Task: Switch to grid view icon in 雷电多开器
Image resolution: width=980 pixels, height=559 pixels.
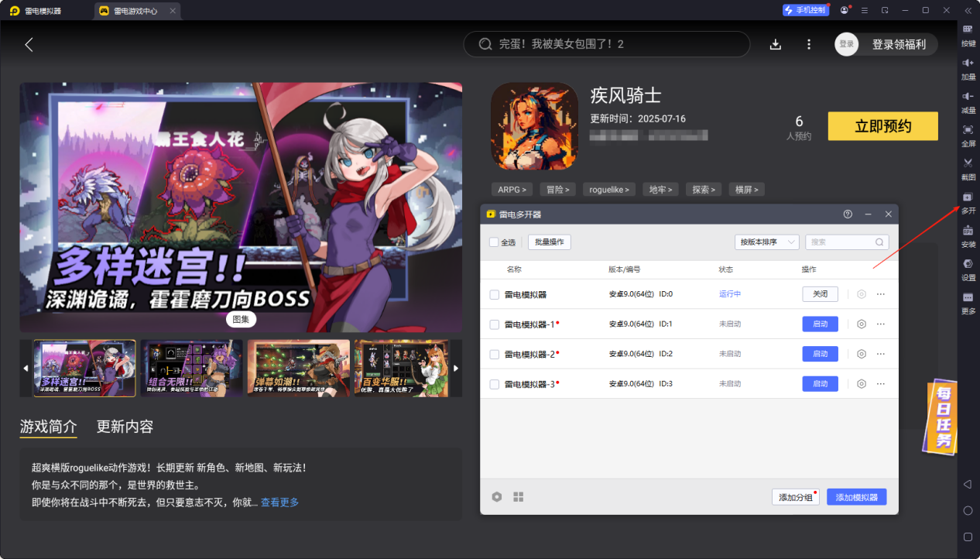Action: pyautogui.click(x=519, y=496)
